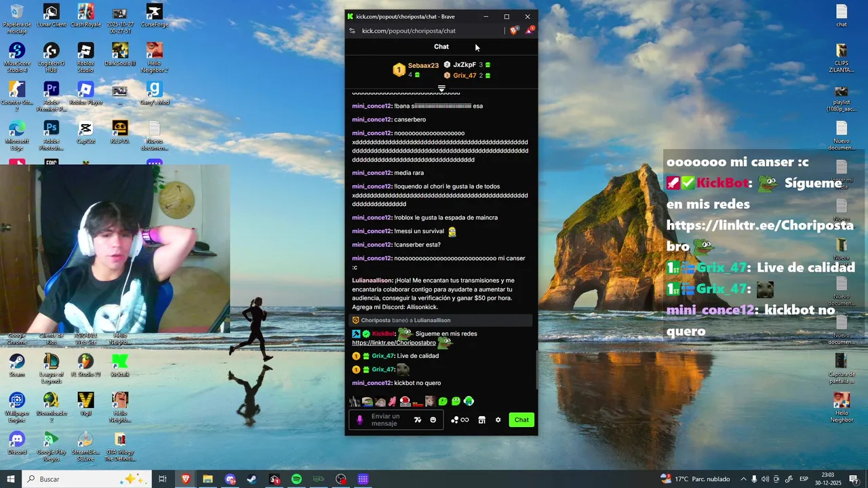Open the emoji picker smiley icon

click(x=433, y=420)
